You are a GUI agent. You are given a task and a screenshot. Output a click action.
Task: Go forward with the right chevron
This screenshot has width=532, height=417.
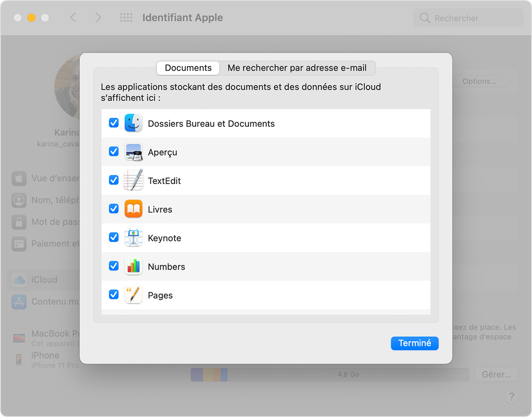pos(98,18)
